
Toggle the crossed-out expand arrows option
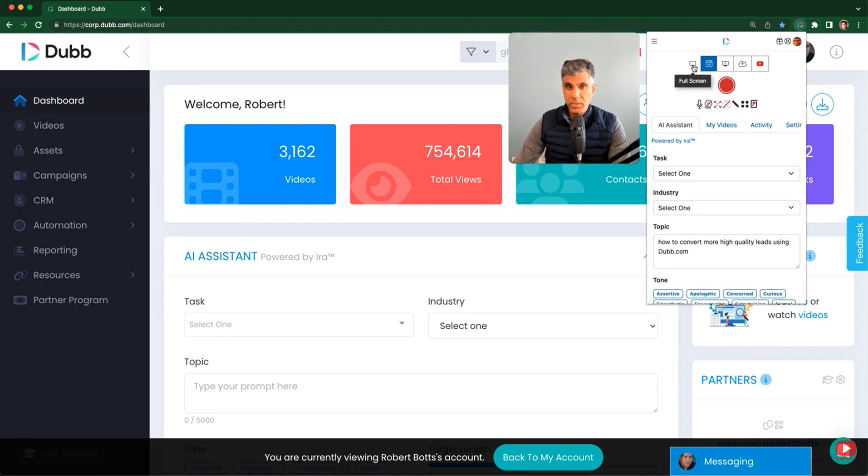coord(717,104)
